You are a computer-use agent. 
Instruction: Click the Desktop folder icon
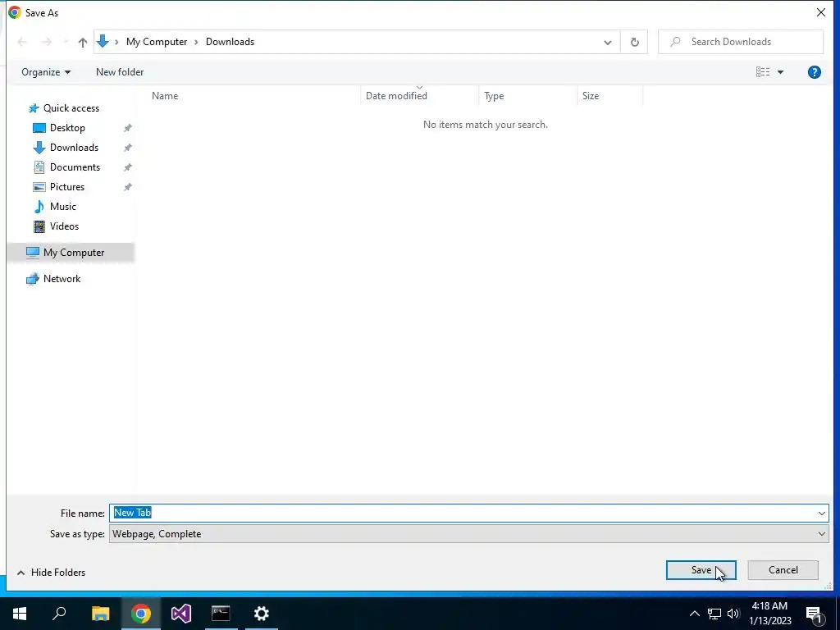point(39,128)
